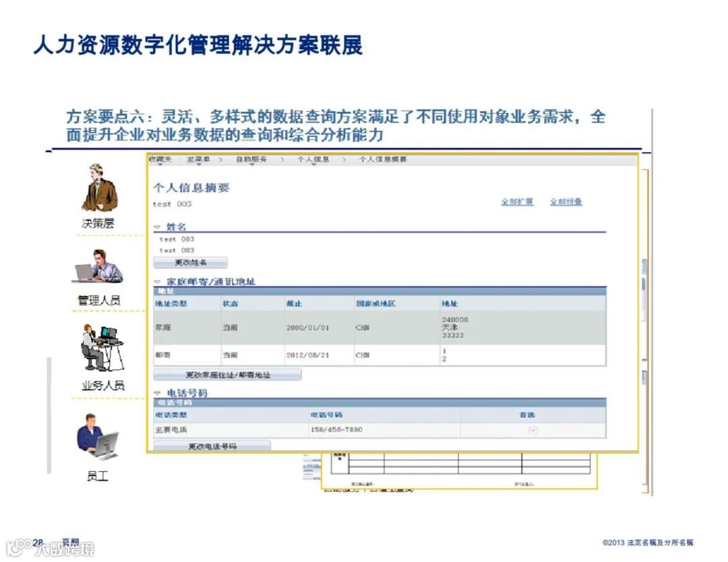The image size is (728, 562).
Task: Open the 主菜单 dropdown menu
Action: (198, 160)
